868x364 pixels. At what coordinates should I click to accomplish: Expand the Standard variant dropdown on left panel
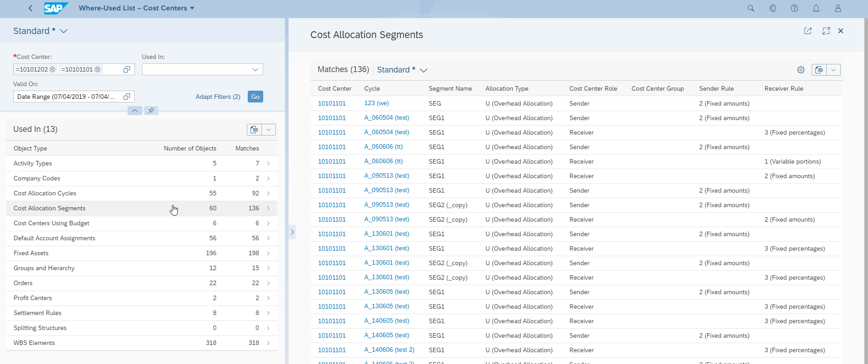(64, 31)
